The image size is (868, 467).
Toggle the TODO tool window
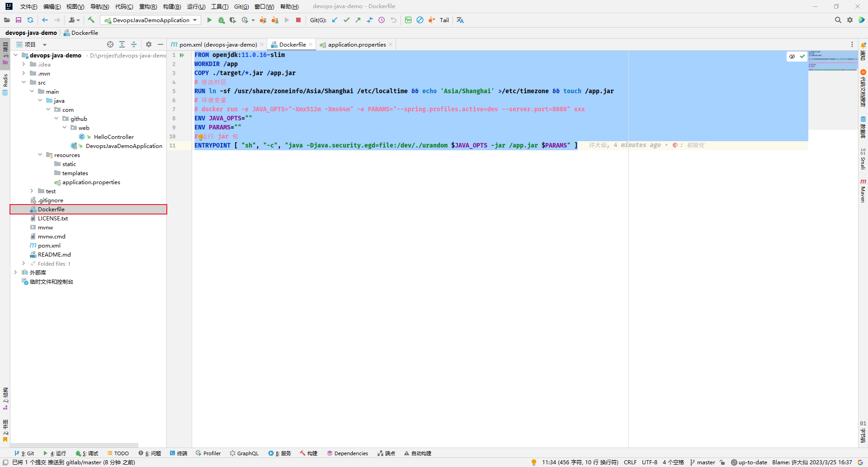click(118, 453)
